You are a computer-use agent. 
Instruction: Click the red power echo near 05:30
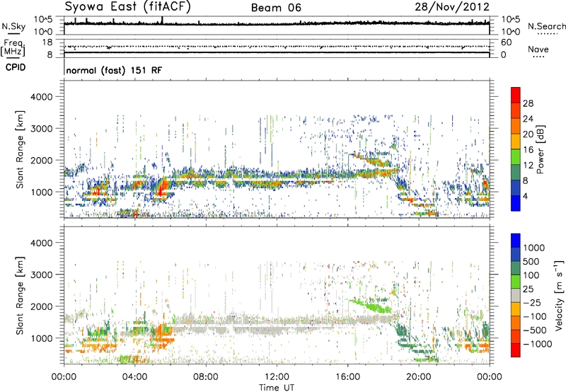point(163,187)
